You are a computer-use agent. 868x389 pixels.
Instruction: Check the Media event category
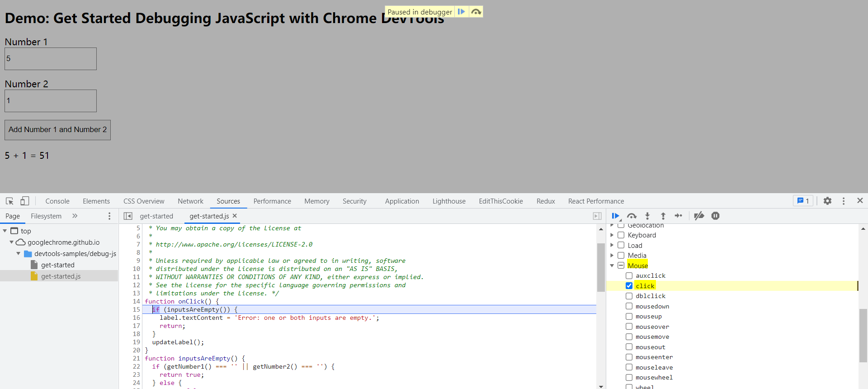621,255
